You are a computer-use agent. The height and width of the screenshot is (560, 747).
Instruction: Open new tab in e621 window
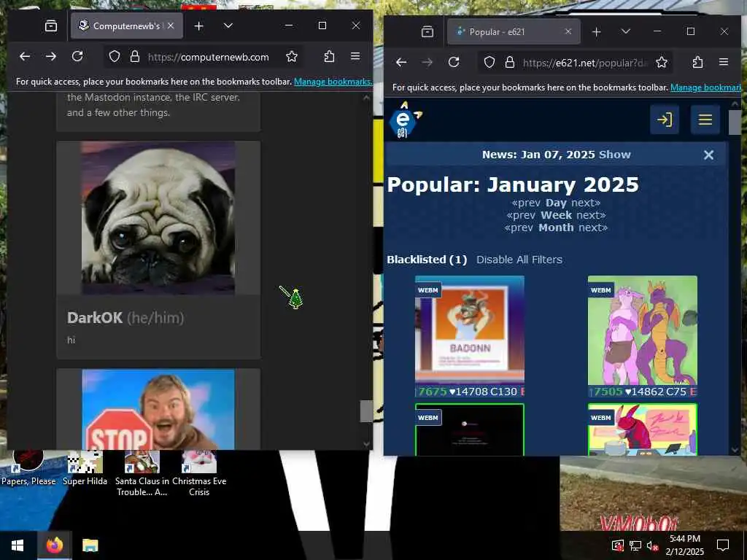[x=596, y=32]
